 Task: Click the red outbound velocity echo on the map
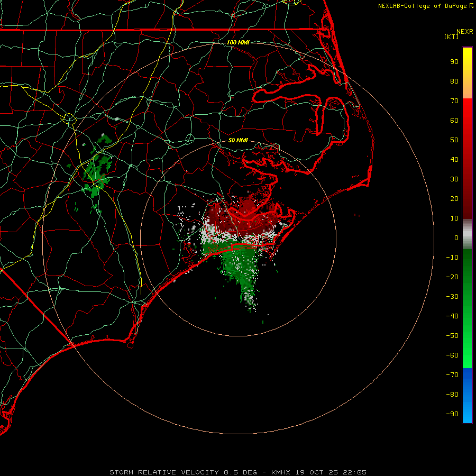coord(243,217)
